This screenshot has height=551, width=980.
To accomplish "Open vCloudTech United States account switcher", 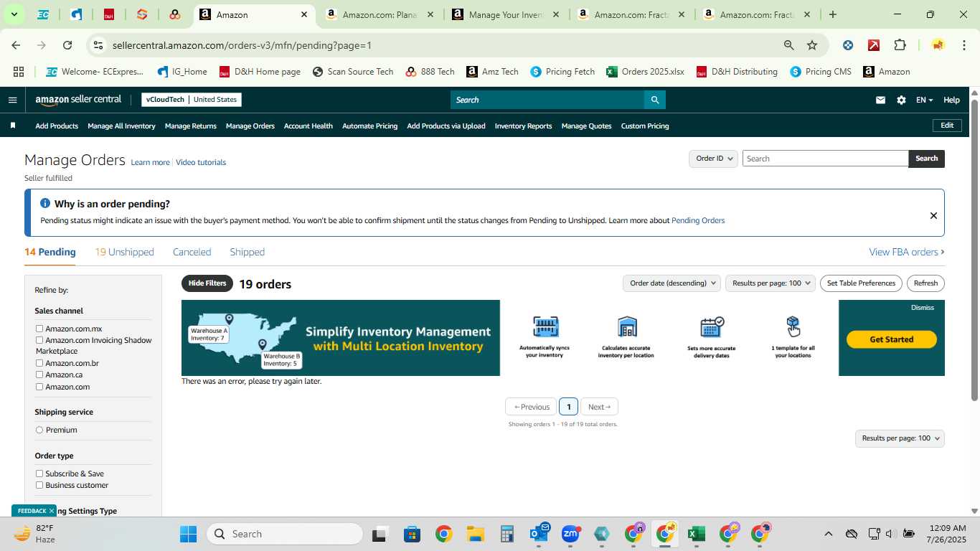I will click(x=192, y=100).
